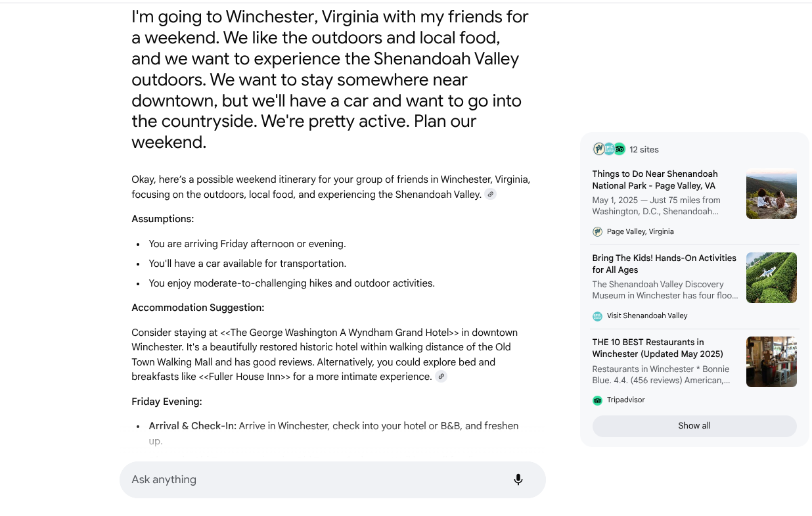Open the hedge maze thumbnail image
The height and width of the screenshot is (516, 812).
tap(771, 277)
